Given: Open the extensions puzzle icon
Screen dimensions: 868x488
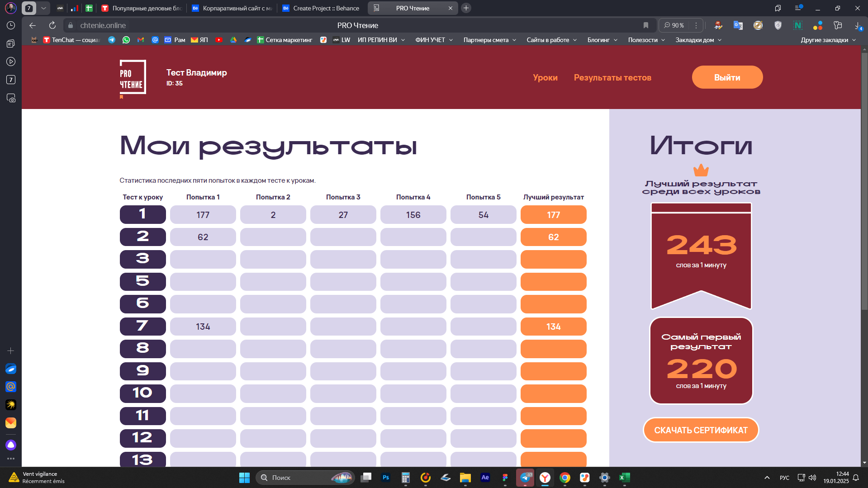Looking at the screenshot, I should tap(838, 25).
